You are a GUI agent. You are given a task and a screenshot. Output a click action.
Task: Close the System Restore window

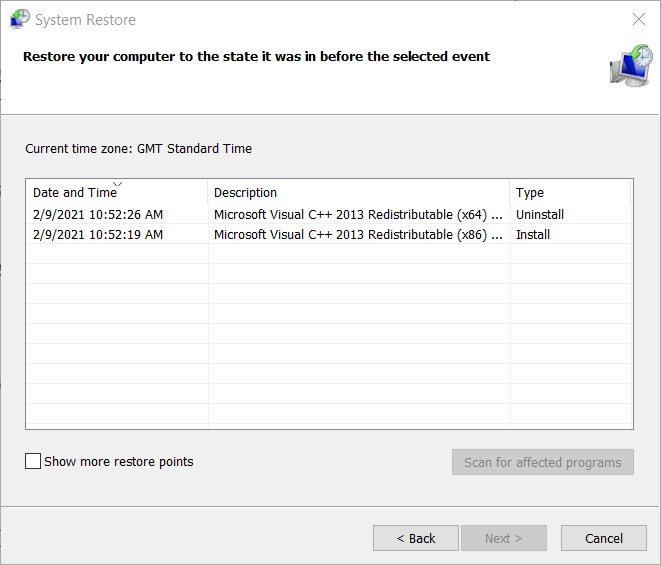(639, 19)
